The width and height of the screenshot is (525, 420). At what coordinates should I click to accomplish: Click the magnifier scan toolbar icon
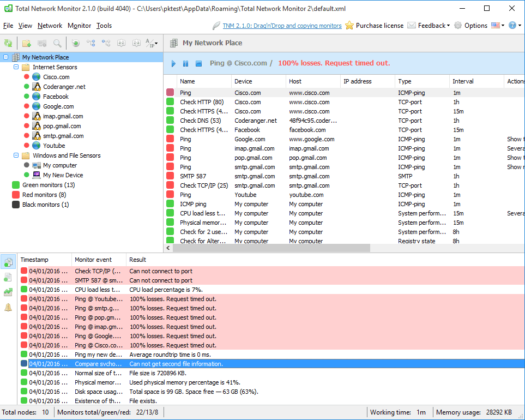(x=57, y=43)
